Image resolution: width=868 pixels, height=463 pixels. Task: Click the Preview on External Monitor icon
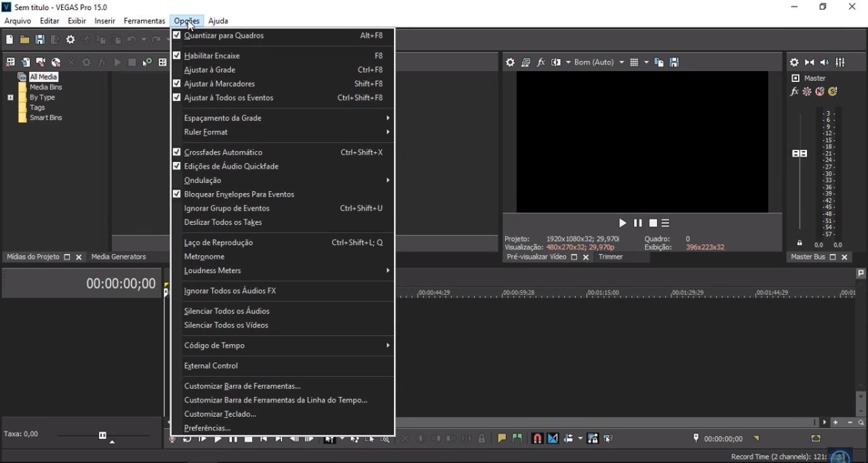[526, 62]
